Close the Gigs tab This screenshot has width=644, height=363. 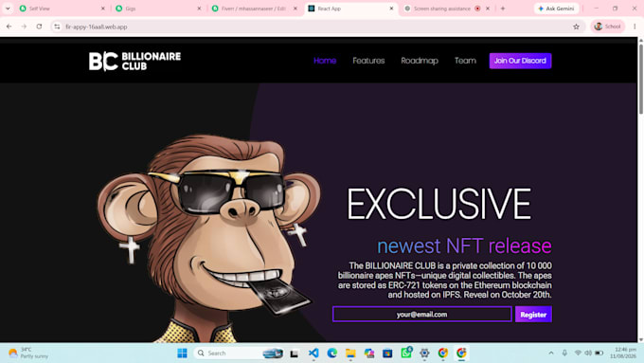tap(199, 9)
